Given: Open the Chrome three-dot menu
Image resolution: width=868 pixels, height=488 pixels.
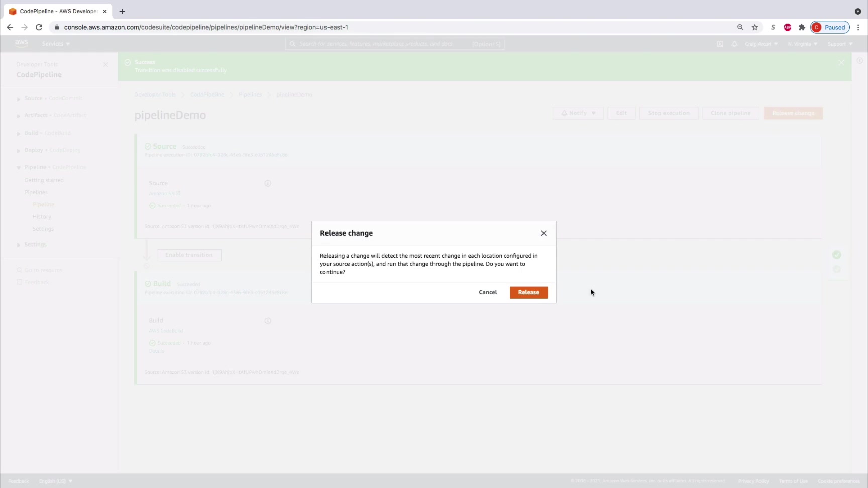Looking at the screenshot, I should 858,27.
